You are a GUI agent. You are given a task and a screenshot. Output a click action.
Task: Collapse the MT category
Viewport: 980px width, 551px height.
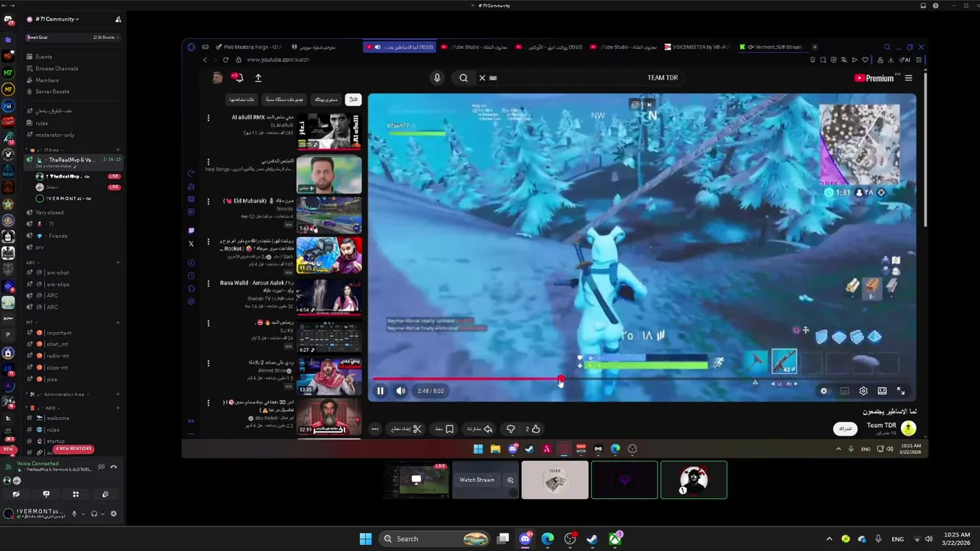(x=31, y=322)
